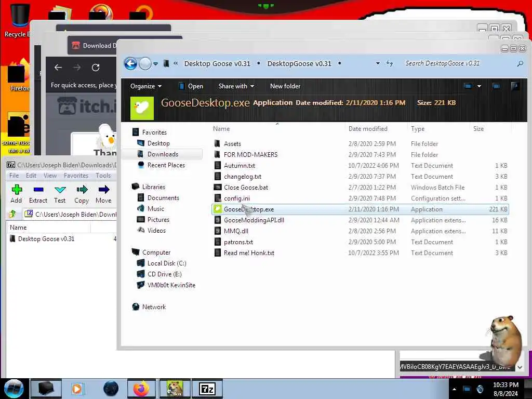Click the Search DesktopGoose v0.31 field
The image size is (532, 399).
pyautogui.click(x=443, y=63)
